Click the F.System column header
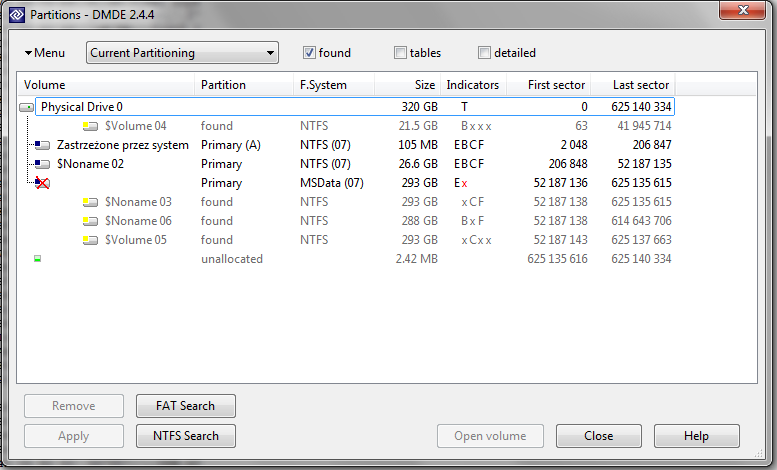 pyautogui.click(x=333, y=85)
